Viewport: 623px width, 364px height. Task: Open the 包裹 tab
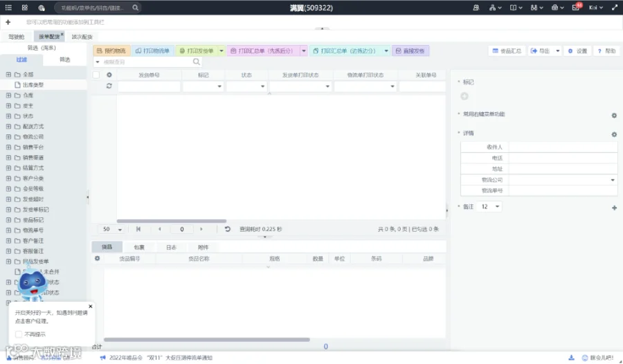(x=139, y=247)
